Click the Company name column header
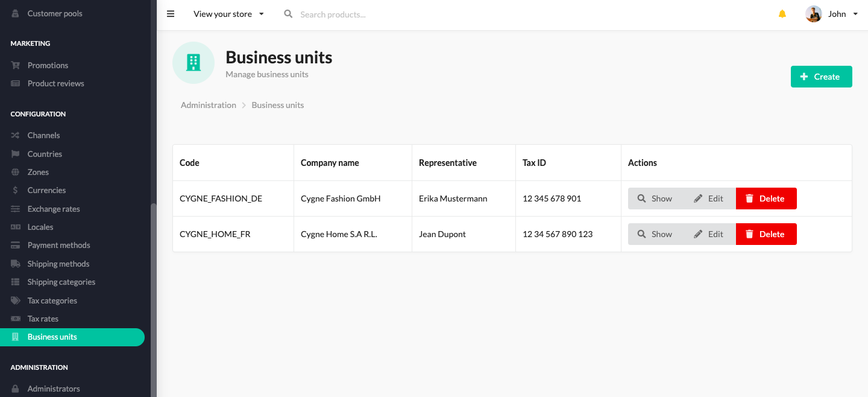The width and height of the screenshot is (868, 397). 353,163
